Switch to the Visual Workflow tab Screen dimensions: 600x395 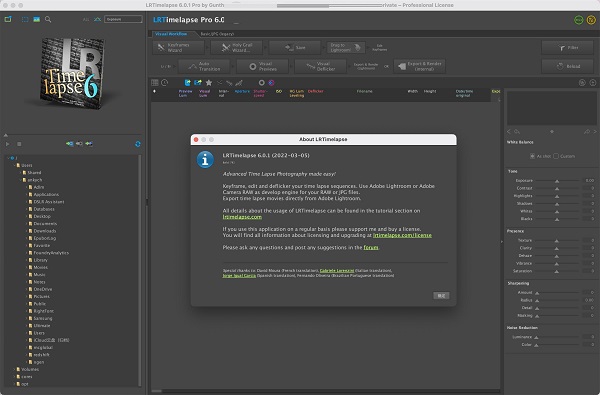pos(171,34)
